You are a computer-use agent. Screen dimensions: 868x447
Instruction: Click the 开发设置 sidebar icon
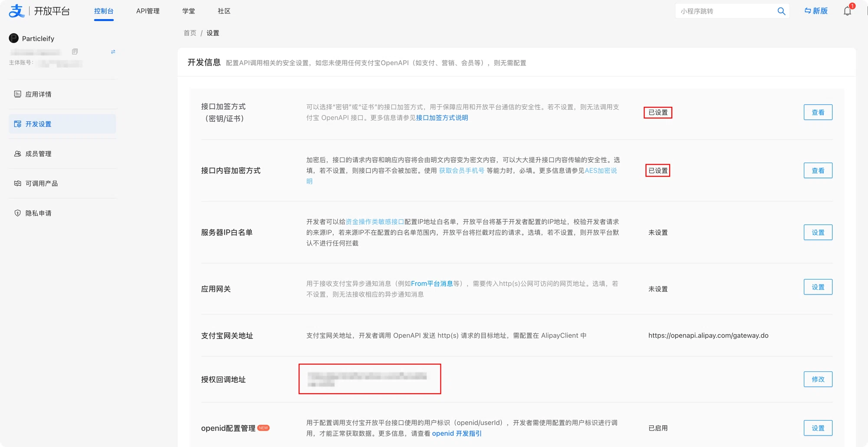[17, 124]
